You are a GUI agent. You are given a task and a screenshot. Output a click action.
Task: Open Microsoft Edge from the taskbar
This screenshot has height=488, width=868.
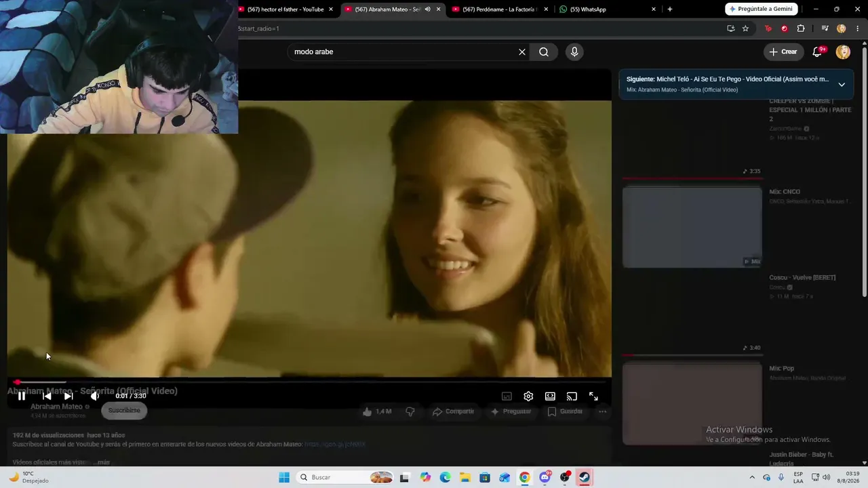(445, 477)
